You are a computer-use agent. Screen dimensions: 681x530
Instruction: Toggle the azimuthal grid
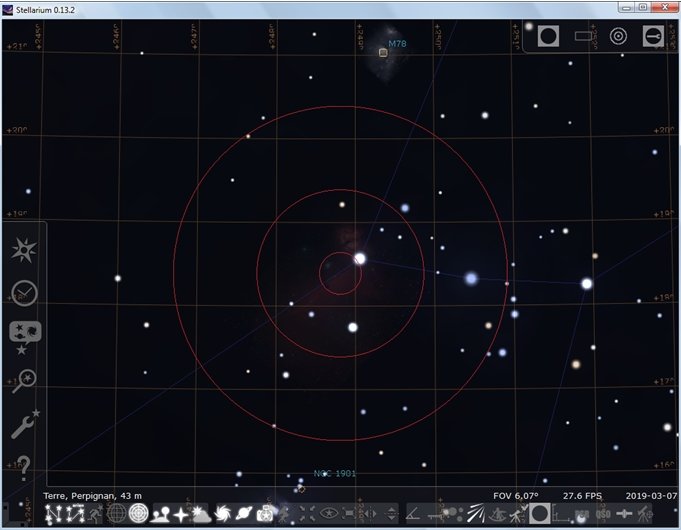[139, 514]
